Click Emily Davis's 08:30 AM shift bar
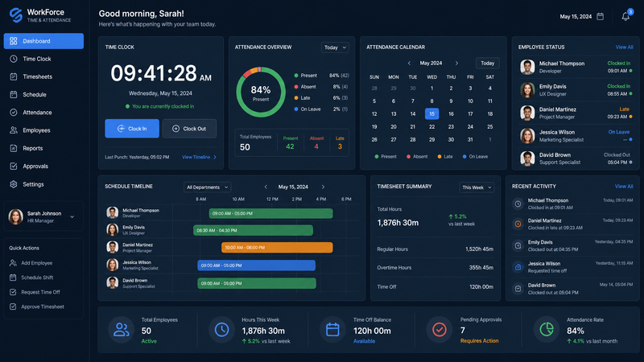The height and width of the screenshot is (362, 644). 253,230
